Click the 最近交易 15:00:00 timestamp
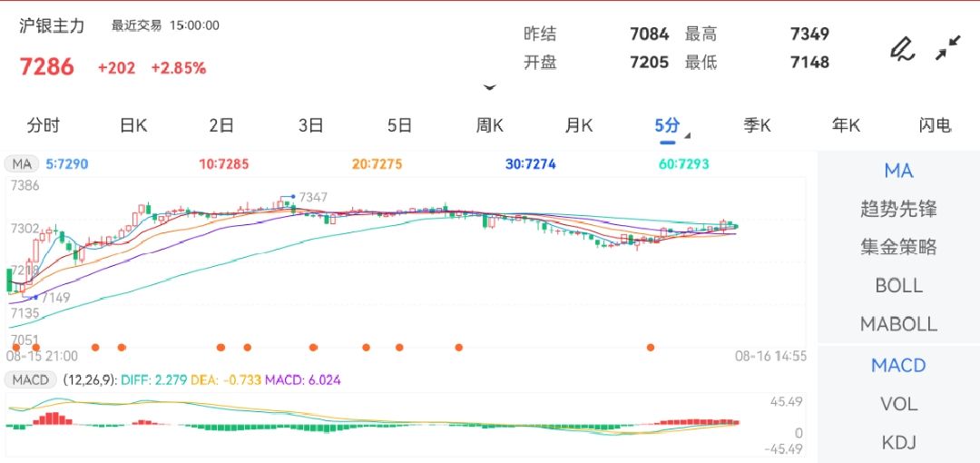 (x=165, y=25)
